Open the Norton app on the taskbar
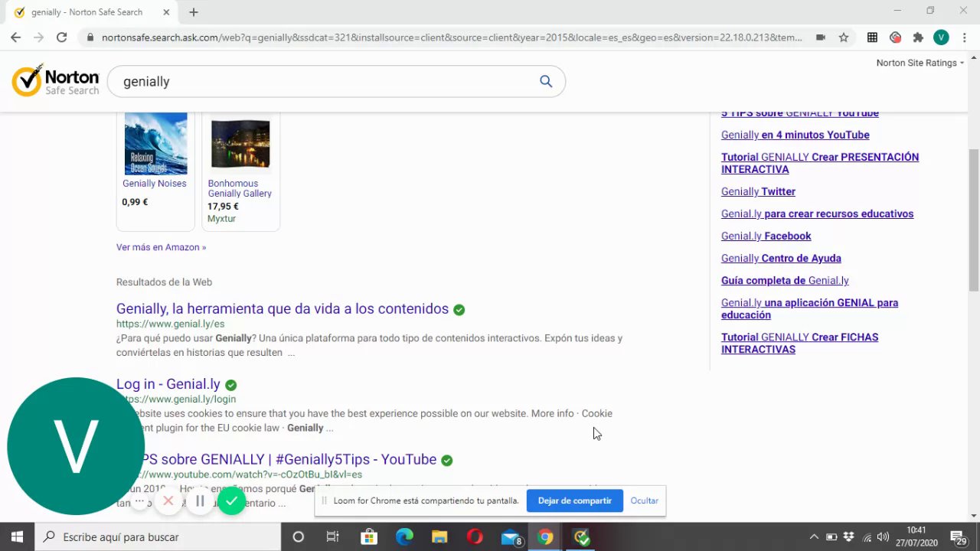Image resolution: width=980 pixels, height=551 pixels. 581,536
